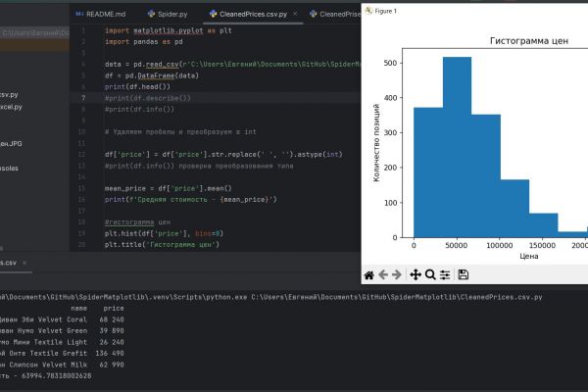Click Python file icon on Spider.py tab
This screenshot has height=392, width=588.
151,14
